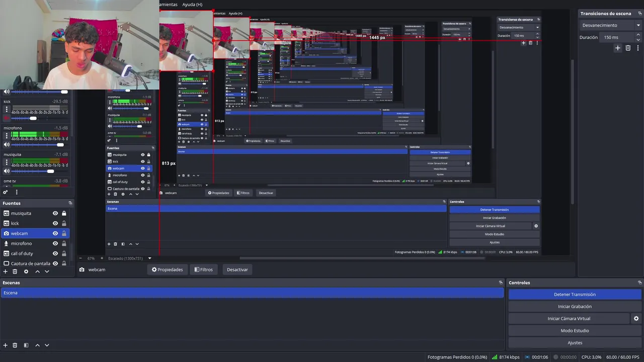The height and width of the screenshot is (362, 644).
Task: Increase the main Duración value with up arrow
Action: pos(639,35)
